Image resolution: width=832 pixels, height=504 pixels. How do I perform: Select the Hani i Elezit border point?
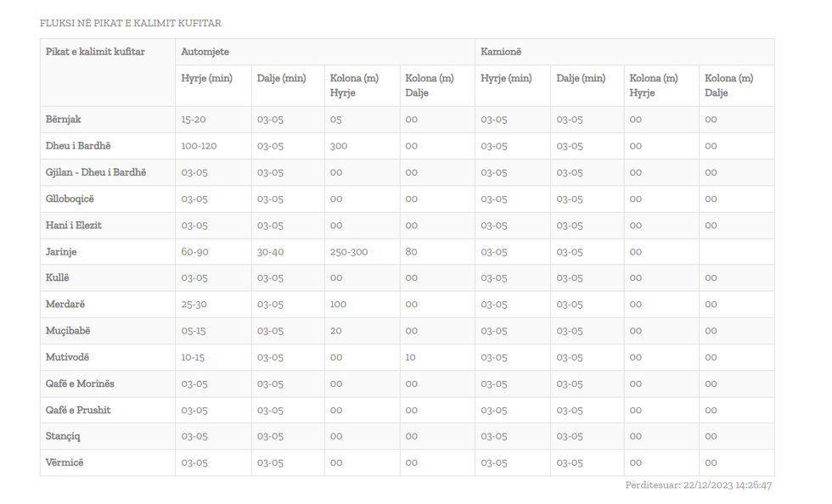74,225
